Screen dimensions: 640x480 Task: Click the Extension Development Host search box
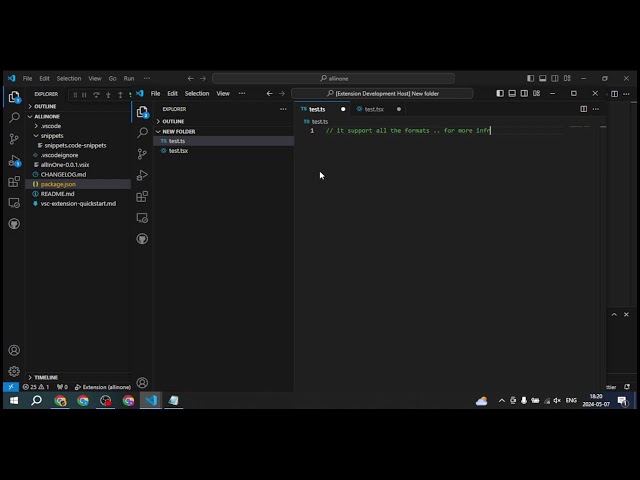point(382,93)
